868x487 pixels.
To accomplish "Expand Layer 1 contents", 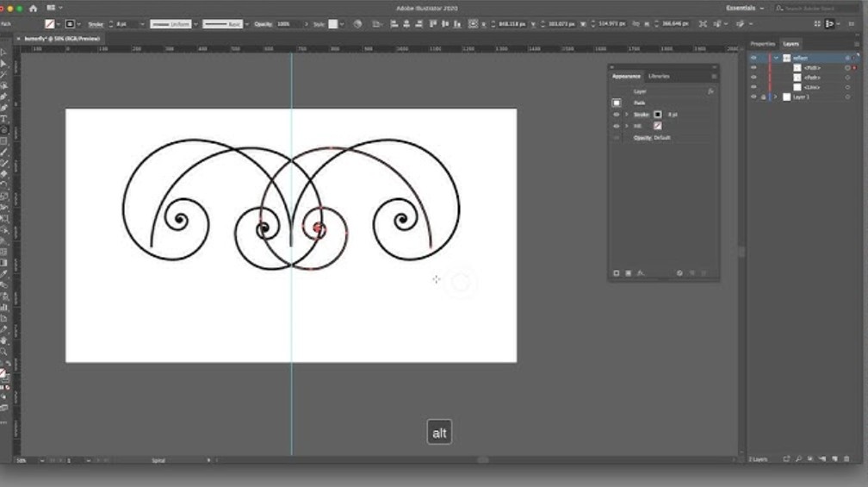I will pyautogui.click(x=776, y=97).
